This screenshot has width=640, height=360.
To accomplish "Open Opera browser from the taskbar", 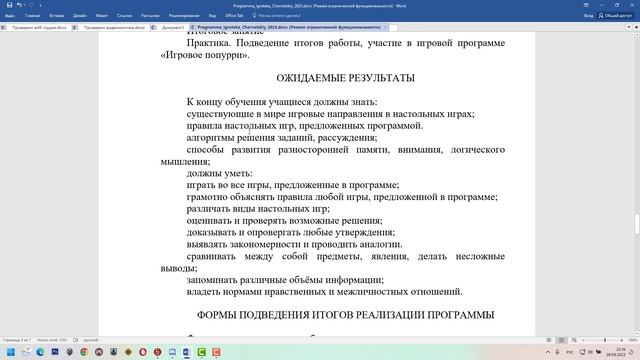I will (x=143, y=352).
